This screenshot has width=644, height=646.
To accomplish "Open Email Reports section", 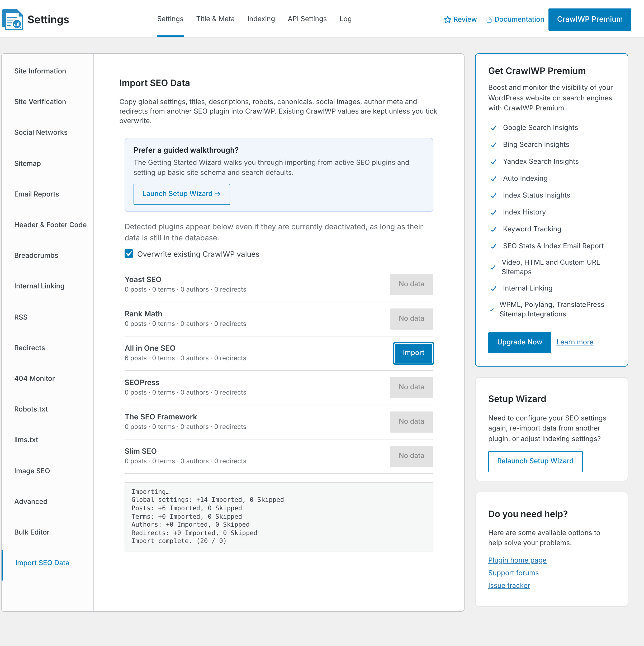I will [36, 194].
